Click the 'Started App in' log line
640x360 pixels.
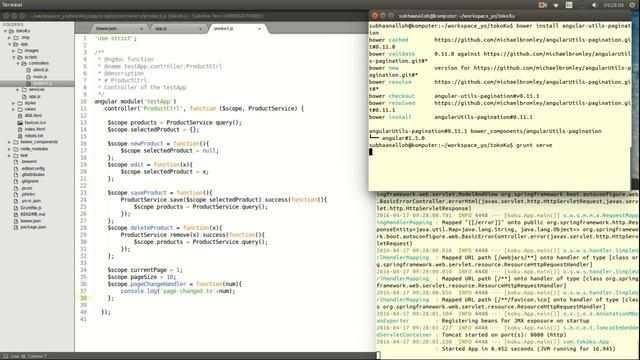[x=528, y=349]
